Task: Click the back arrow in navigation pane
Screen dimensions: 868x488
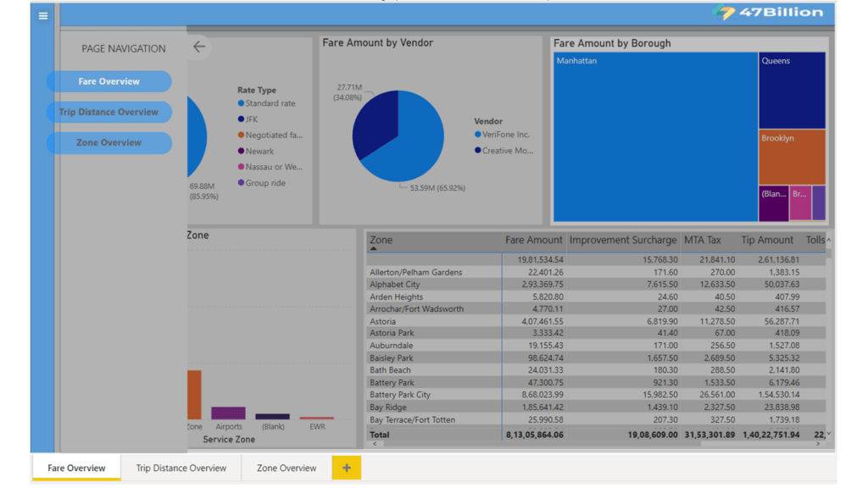Action: point(199,47)
